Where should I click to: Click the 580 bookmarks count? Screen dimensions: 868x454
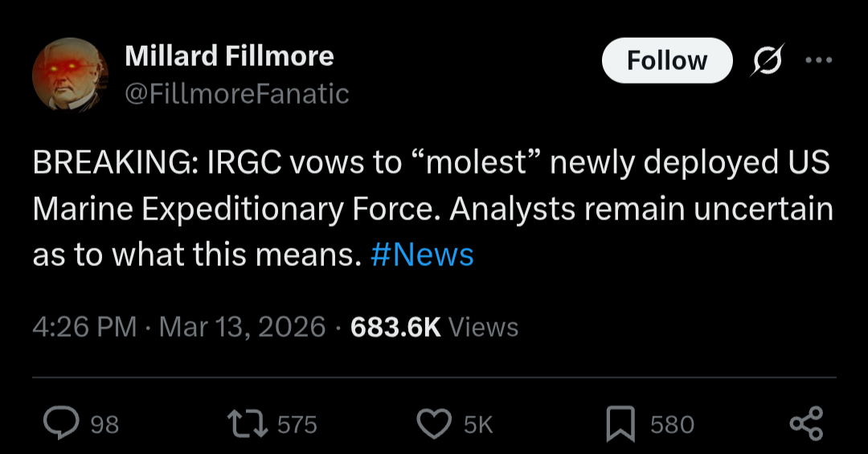[x=672, y=424]
